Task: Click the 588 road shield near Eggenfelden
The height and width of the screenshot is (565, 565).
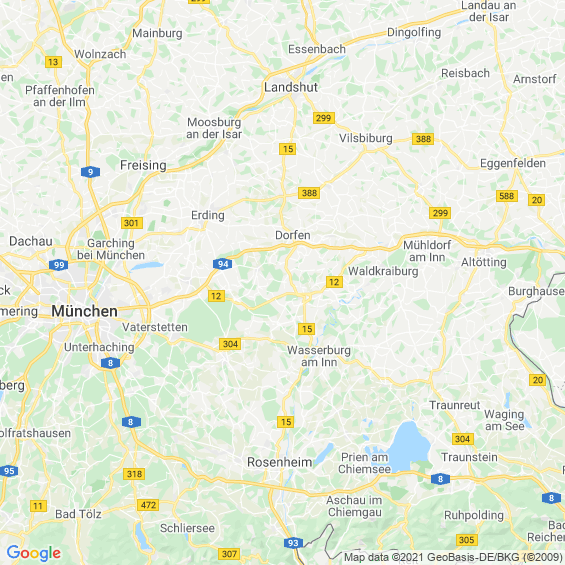Action: click(x=507, y=196)
